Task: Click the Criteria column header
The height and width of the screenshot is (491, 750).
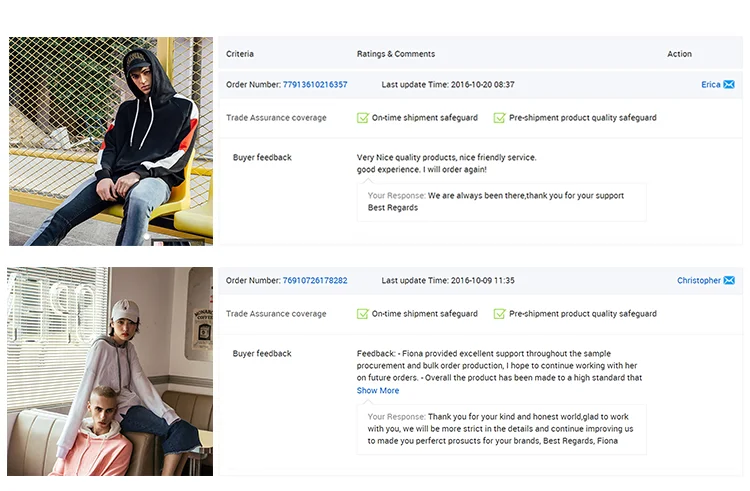Action: click(x=240, y=54)
